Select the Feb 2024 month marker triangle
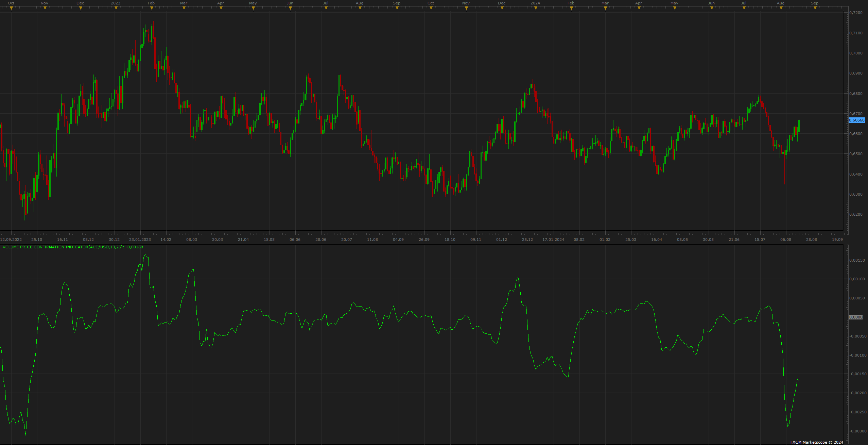The image size is (868, 445). click(x=571, y=8)
